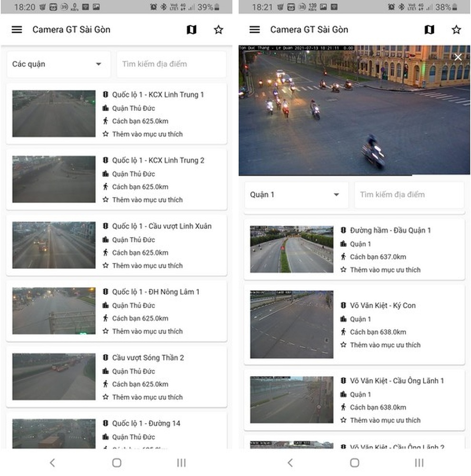Expand the Quận 1 district dropdown
Viewport: 471px width, 476px height.
pos(296,195)
